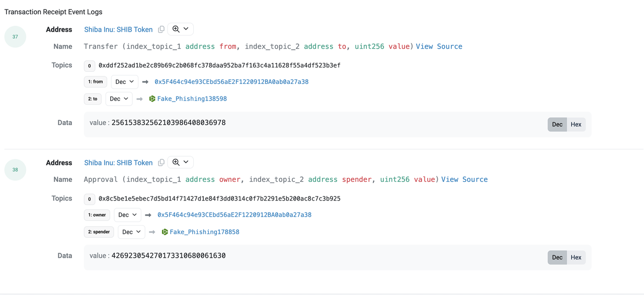Switch log 38 data value to Hex
Viewport: 644px width, 295px height.
576,257
